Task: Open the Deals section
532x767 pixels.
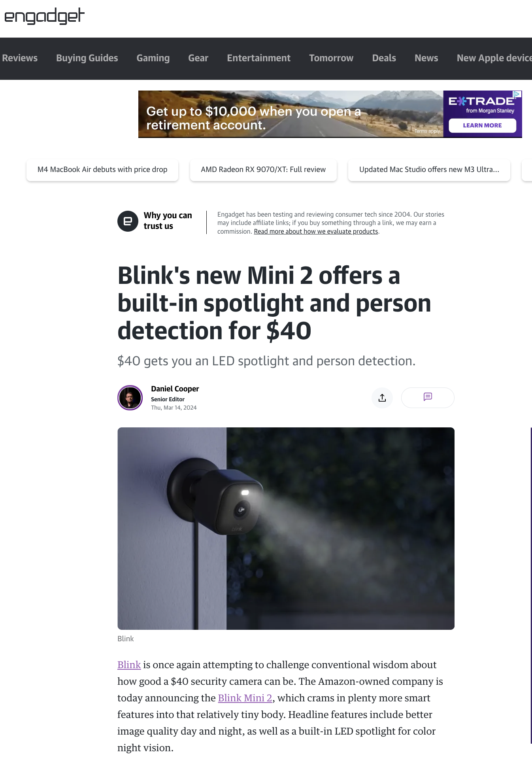Action: (384, 58)
